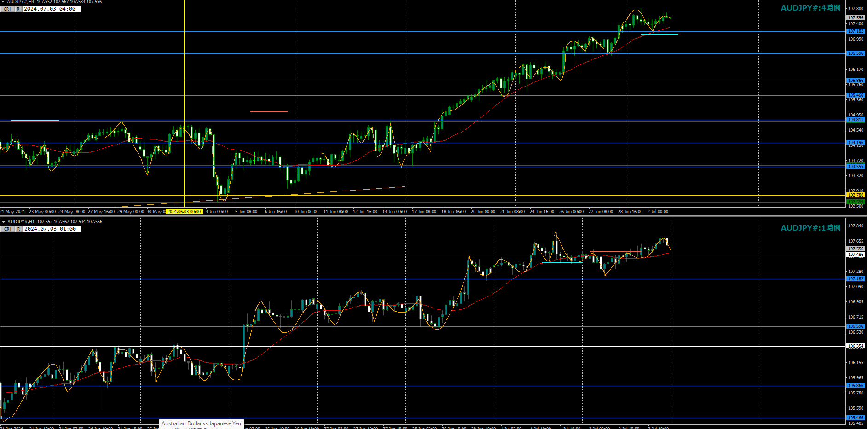Screen dimensions: 868x429
Task: Click the Australian Dollar vs Japanese Yen tooltip
Action: pyautogui.click(x=201, y=423)
